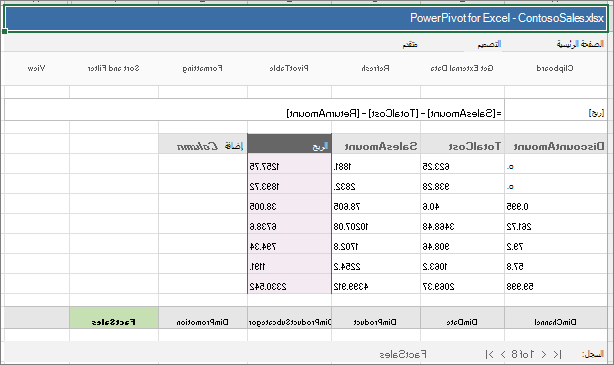Click the bar-arrow record button next to السجل label
Viewport: 614px width, 365px height.
[557, 354]
